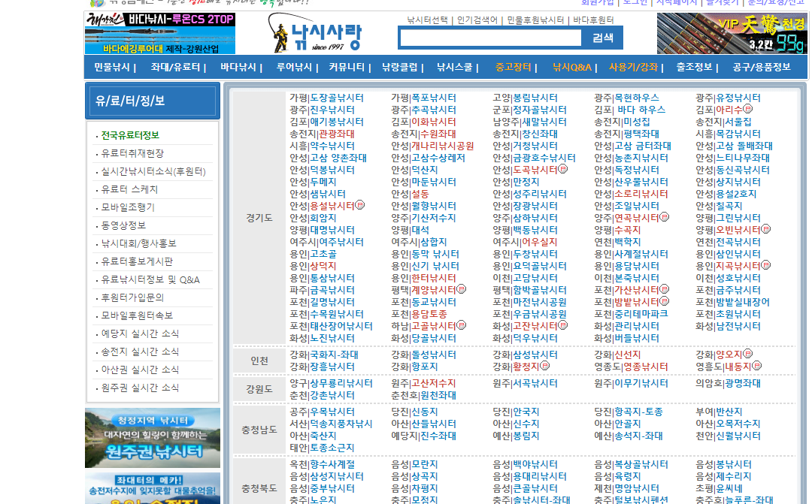This screenshot has height=504, width=812.
Task: Click the P icon beside 화성 고잔낚시터
Action: pyautogui.click(x=563, y=325)
